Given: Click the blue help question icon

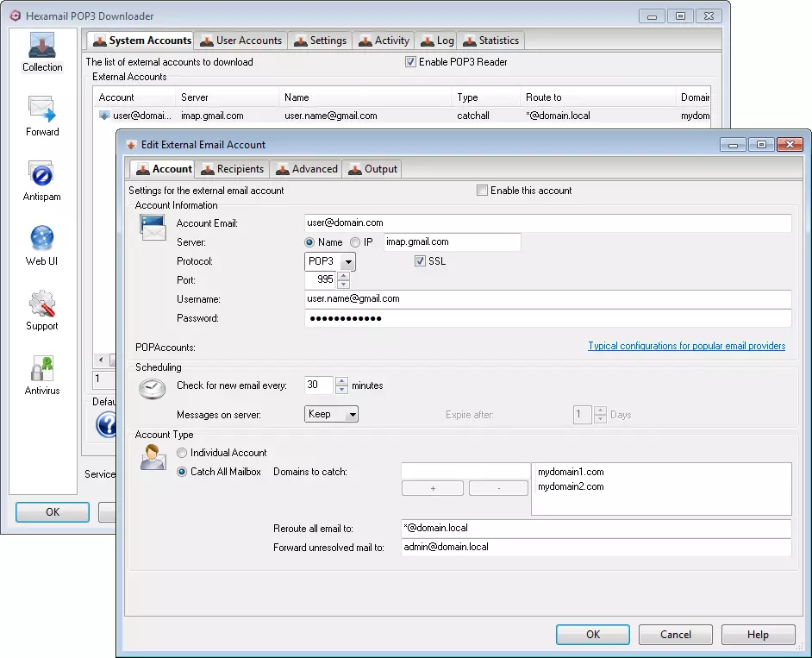Looking at the screenshot, I should 105,425.
